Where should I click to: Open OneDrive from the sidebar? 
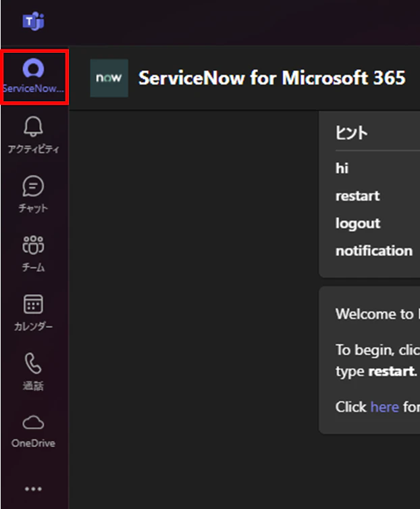tap(33, 431)
